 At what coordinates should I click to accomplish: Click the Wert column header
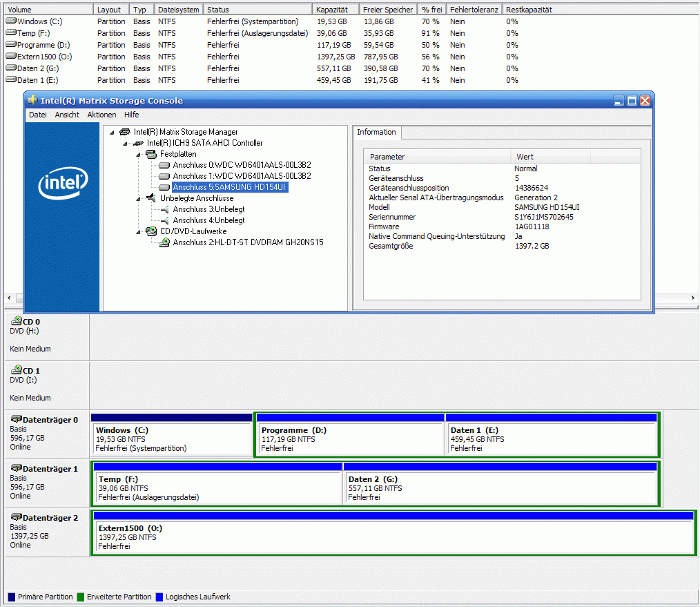pyautogui.click(x=550, y=157)
